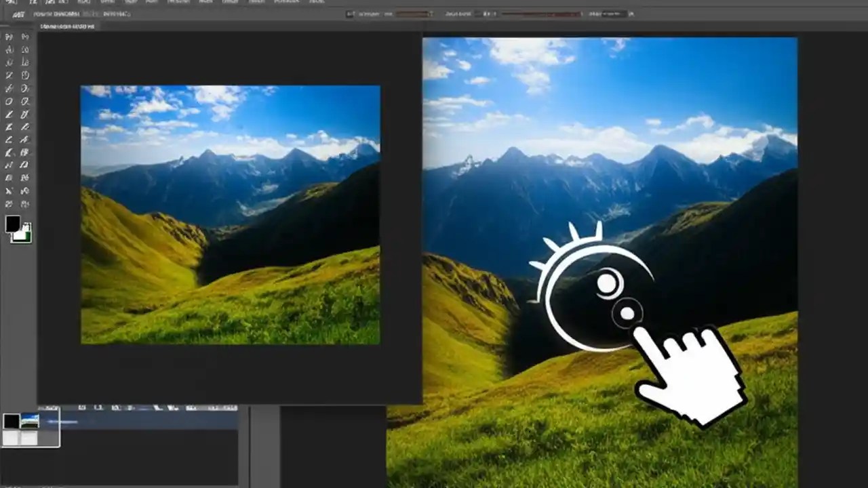Select the Move tool in the toolbar
Screen dimensions: 868x488
click(8, 37)
